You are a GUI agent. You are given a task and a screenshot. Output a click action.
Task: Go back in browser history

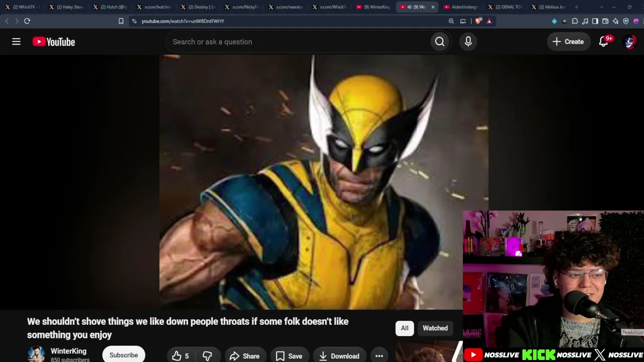coord(7,21)
